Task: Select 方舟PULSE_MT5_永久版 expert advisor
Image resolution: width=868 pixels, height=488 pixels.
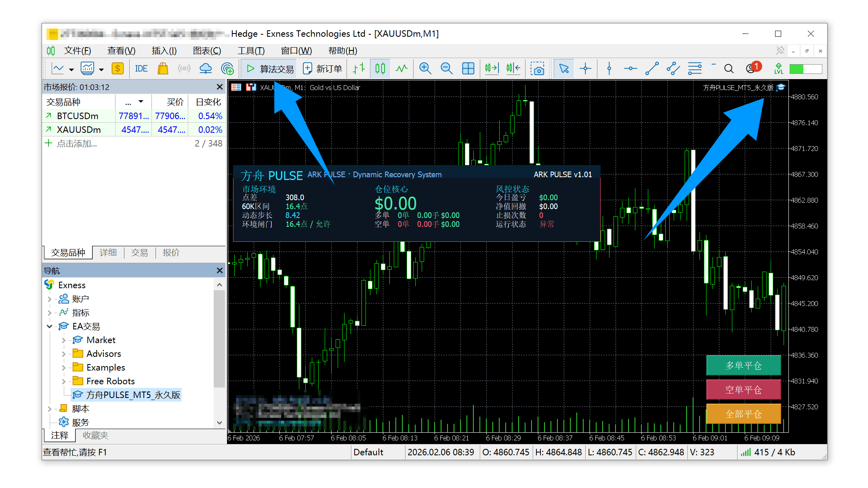Action: [126, 395]
